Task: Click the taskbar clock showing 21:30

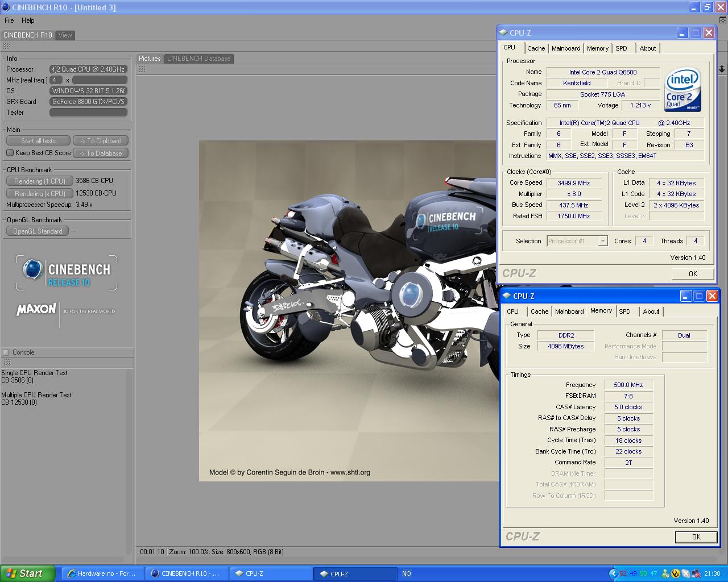Action: pos(712,573)
